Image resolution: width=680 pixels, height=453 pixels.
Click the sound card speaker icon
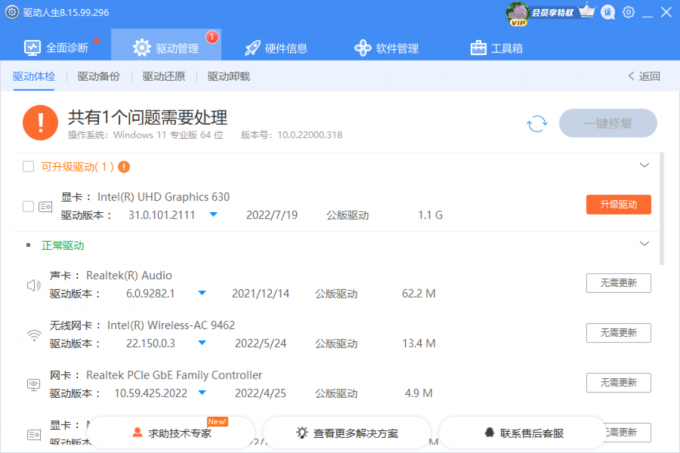tap(34, 285)
